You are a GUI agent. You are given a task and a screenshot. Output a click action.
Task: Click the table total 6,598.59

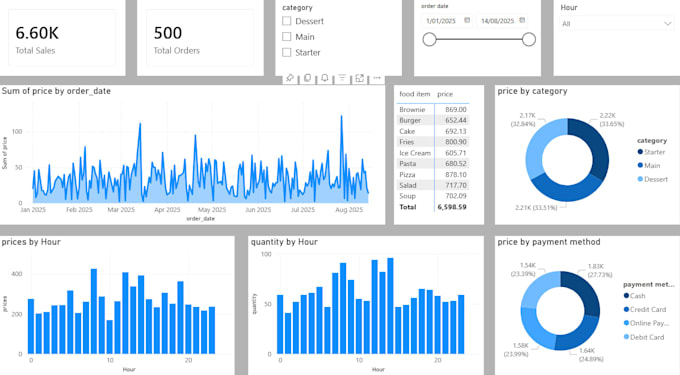tap(452, 207)
